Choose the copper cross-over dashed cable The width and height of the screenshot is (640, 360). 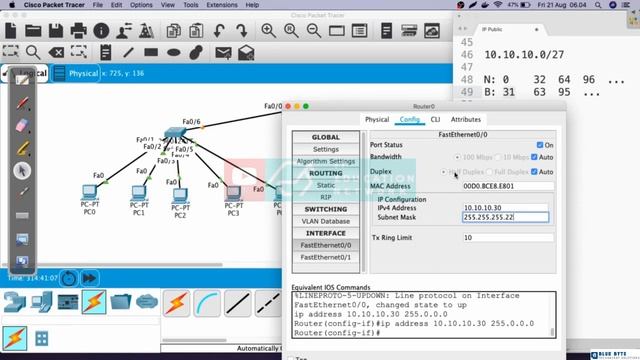tap(268, 304)
